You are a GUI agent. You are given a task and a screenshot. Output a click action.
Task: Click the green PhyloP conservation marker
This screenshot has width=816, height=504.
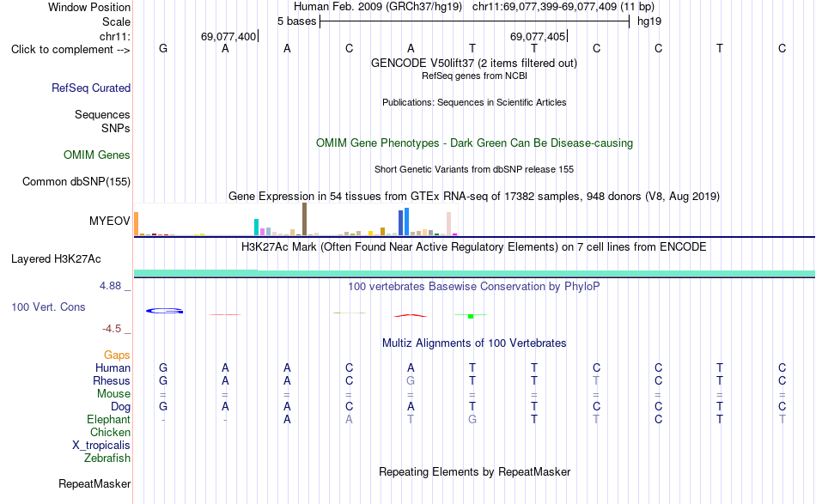(471, 316)
